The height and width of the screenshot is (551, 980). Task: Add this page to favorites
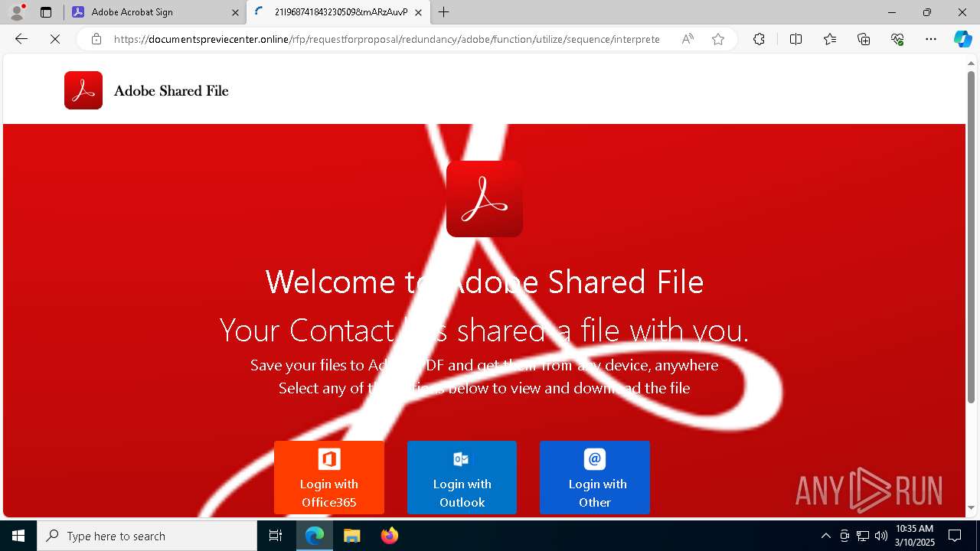(718, 39)
